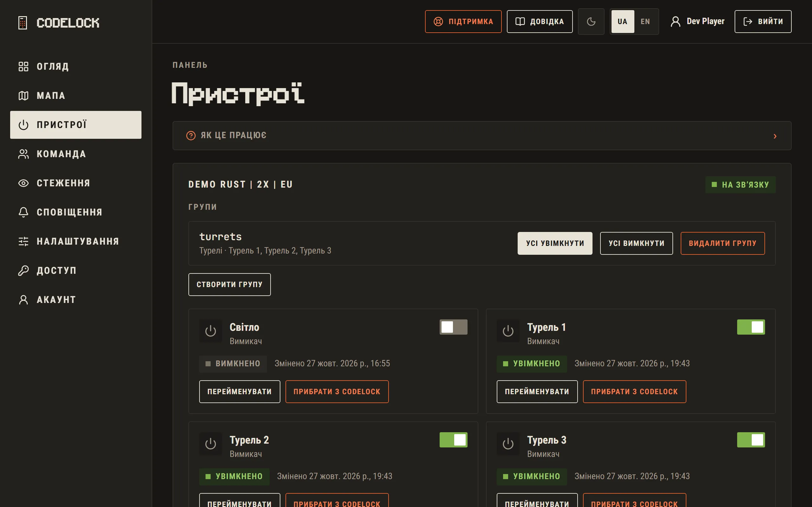This screenshot has height=507, width=812.
Task: Click the power icon beside Світло
Action: [210, 331]
